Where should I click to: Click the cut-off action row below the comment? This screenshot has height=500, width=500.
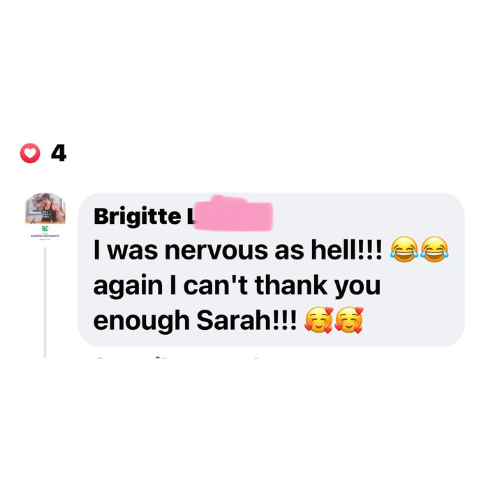177,358
